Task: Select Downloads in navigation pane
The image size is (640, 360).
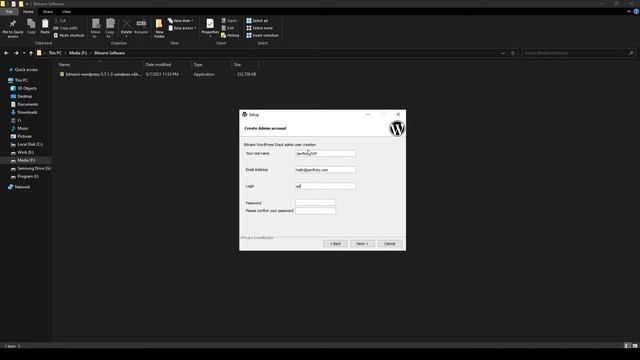Action: point(27,112)
